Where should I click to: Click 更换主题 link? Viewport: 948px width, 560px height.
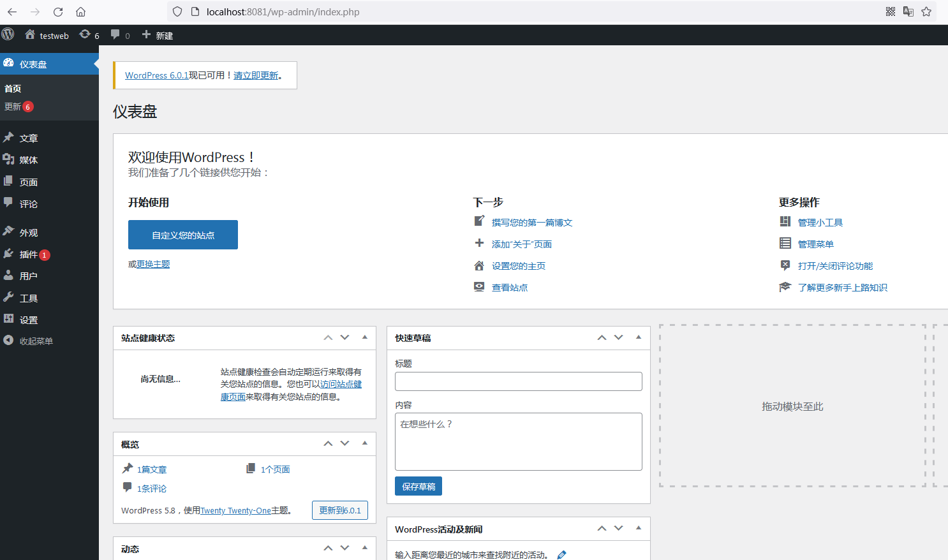coord(153,264)
